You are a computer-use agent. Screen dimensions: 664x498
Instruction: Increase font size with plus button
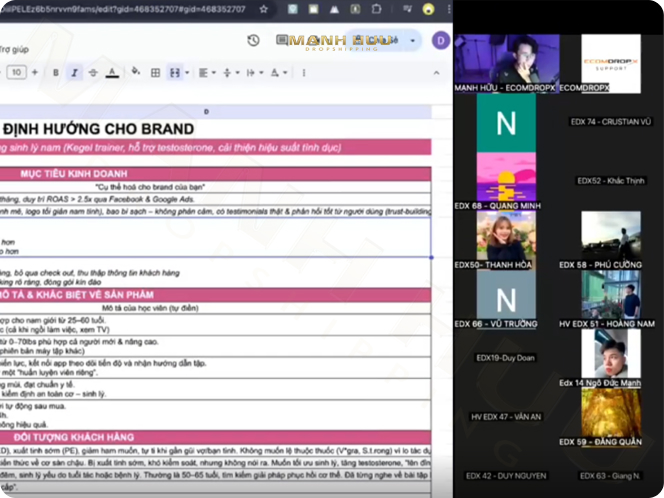click(35, 73)
